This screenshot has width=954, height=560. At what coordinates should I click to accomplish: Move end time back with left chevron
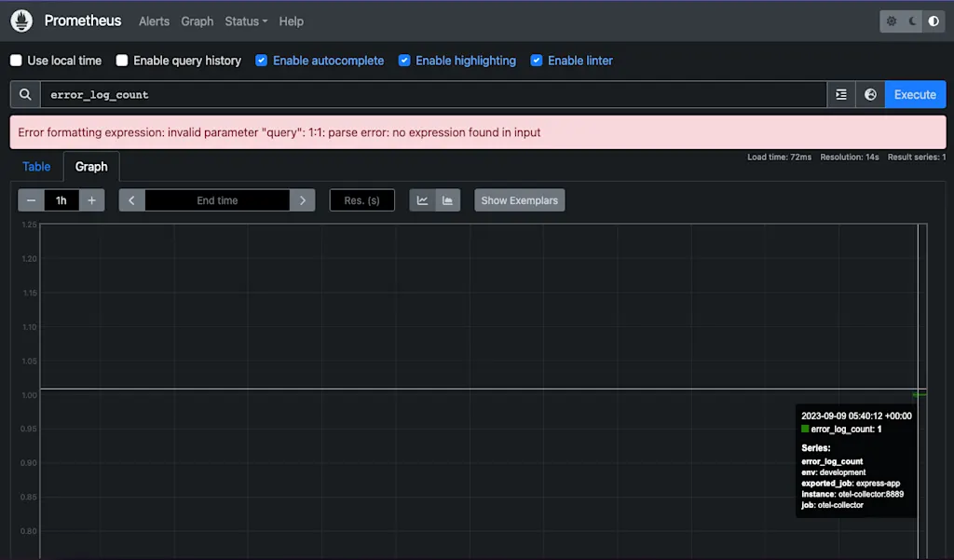(x=132, y=200)
